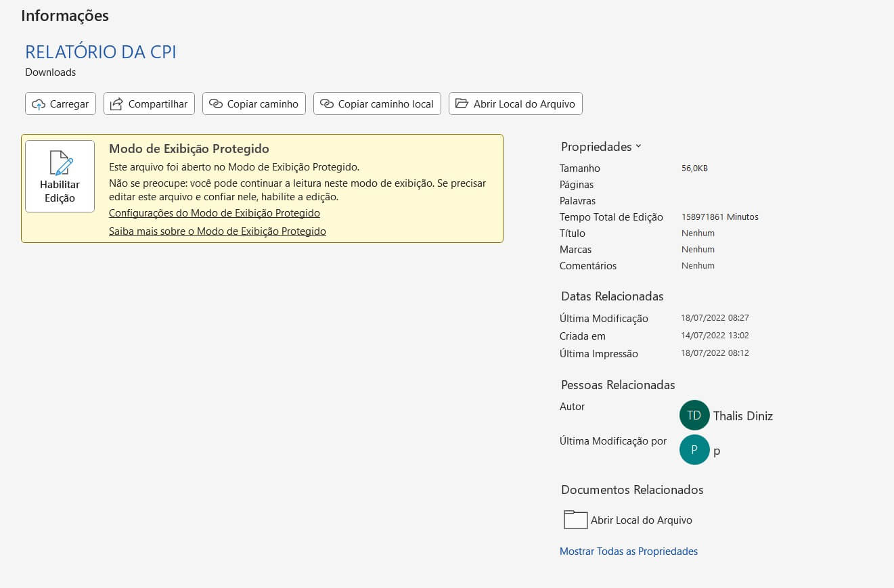Viewport: 894px width, 588px height.
Task: Show all properties via Mostrar Todas as Propriedades
Action: [628, 551]
